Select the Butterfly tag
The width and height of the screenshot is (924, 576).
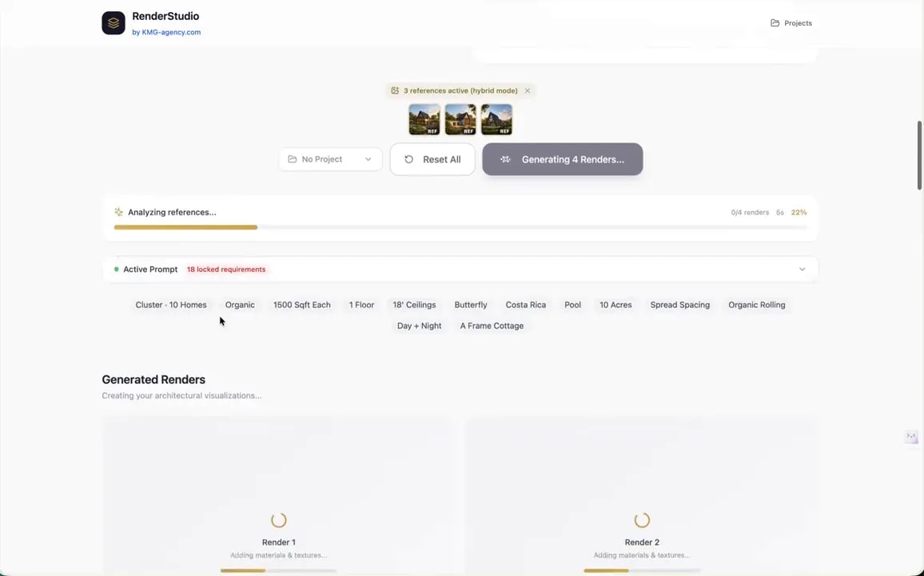[471, 305]
